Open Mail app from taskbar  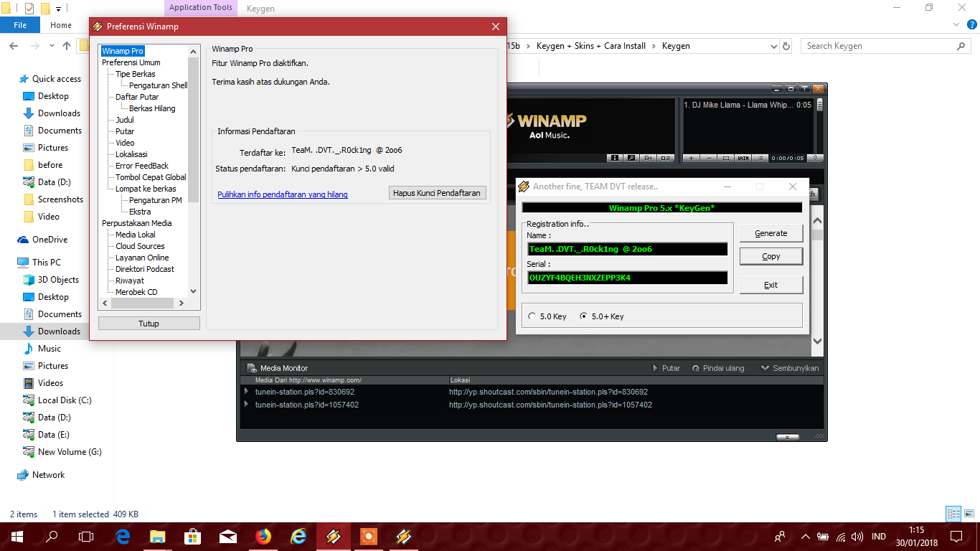click(228, 536)
